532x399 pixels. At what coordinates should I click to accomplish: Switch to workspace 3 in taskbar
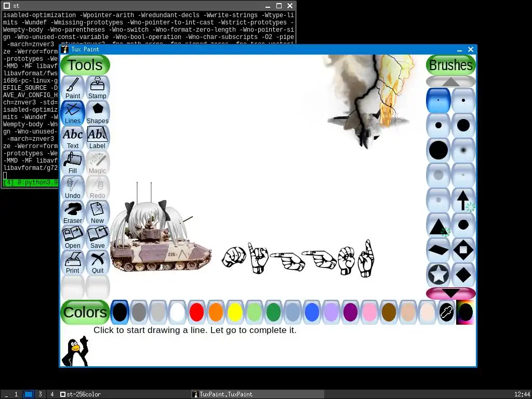[x=40, y=394]
